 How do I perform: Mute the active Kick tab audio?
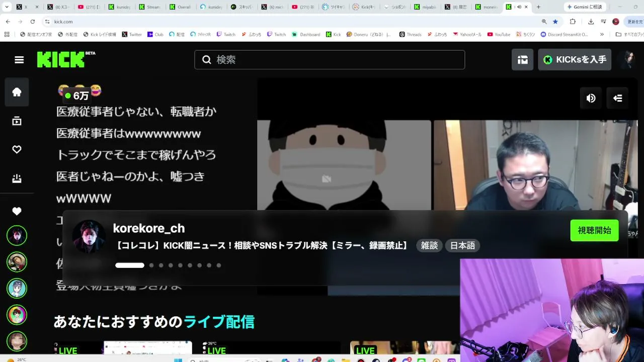pos(519,7)
